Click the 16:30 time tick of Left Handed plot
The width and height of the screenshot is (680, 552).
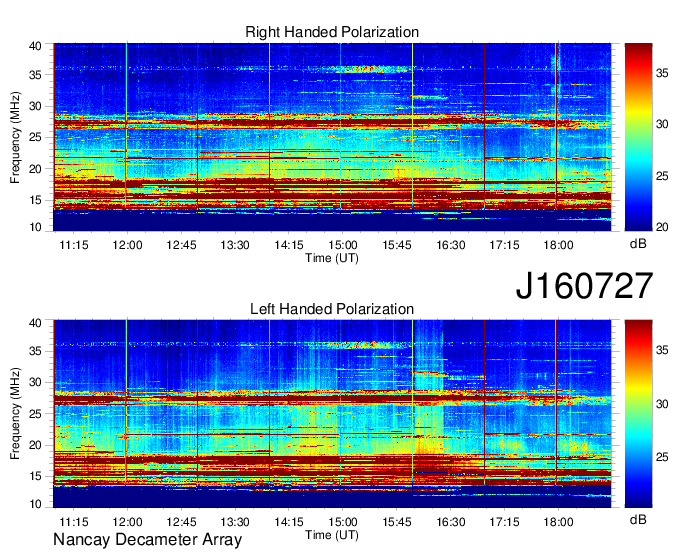point(451,522)
